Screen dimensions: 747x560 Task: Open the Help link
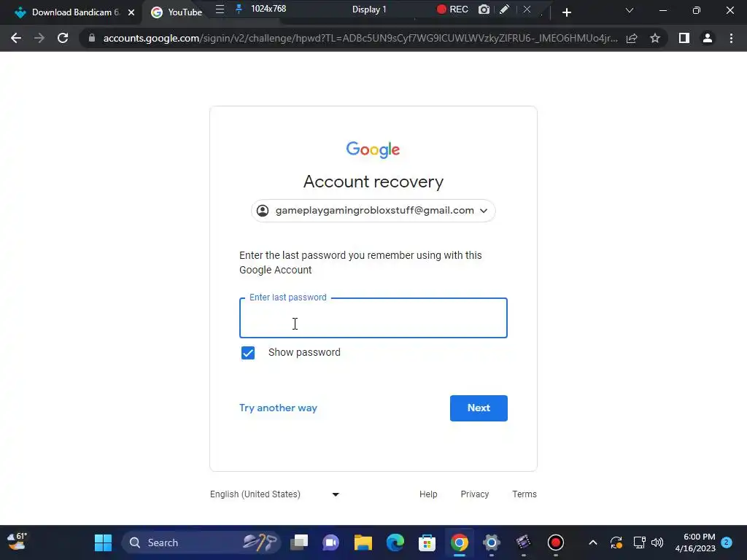pos(428,494)
